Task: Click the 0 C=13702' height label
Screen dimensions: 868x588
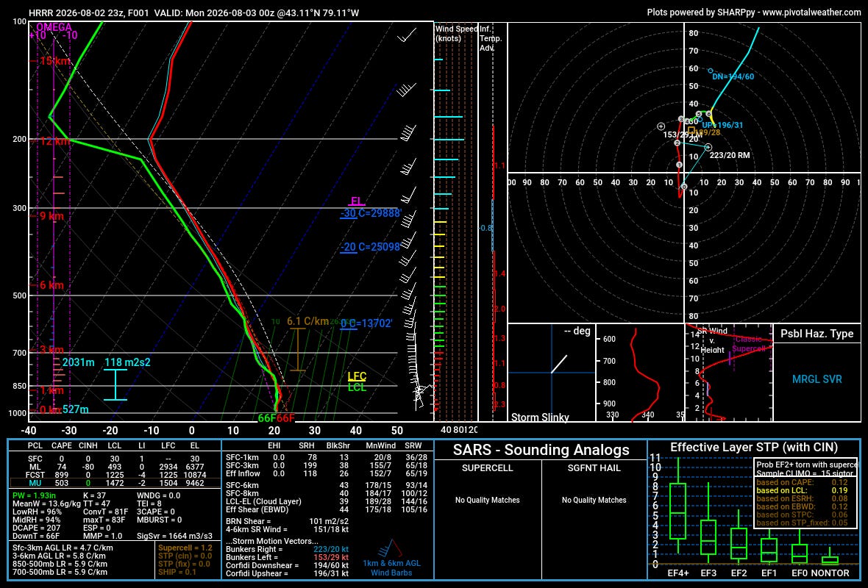Action: (x=366, y=323)
